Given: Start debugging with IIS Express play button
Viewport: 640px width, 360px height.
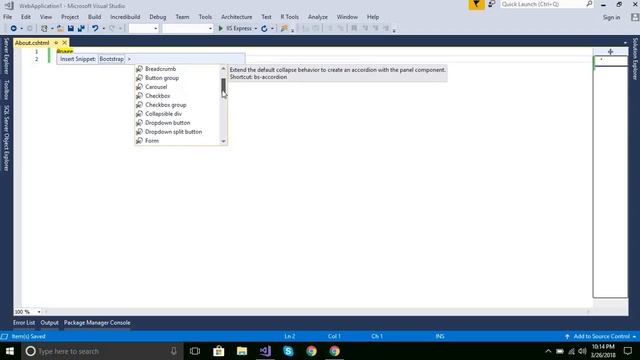Looking at the screenshot, I should [221, 29].
